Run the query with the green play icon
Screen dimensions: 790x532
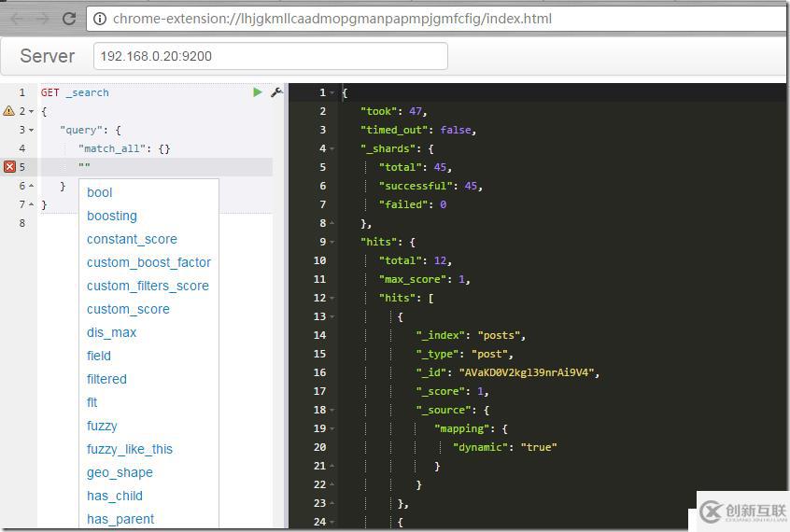point(258,92)
